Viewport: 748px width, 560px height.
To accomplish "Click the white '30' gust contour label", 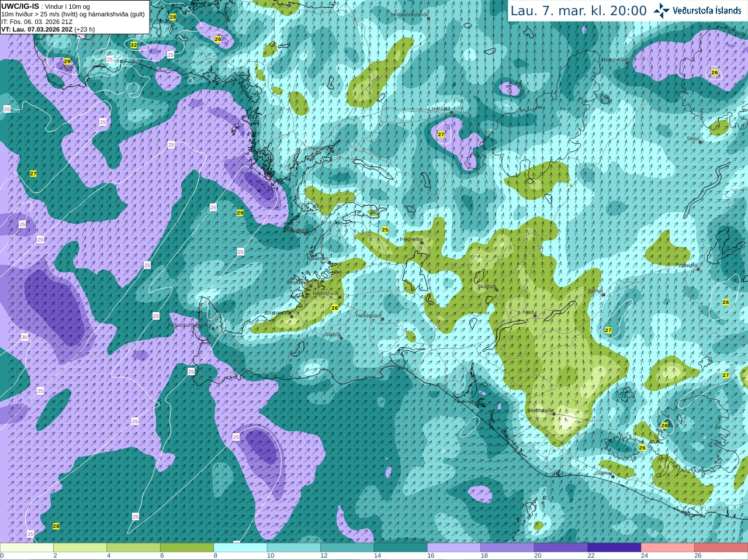I will [x=24, y=337].
